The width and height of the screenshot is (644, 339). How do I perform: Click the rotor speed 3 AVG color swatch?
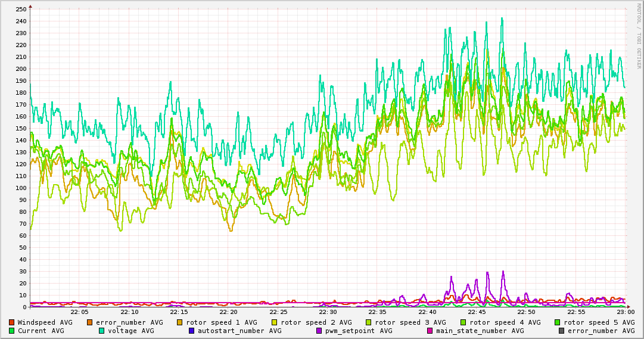368,322
